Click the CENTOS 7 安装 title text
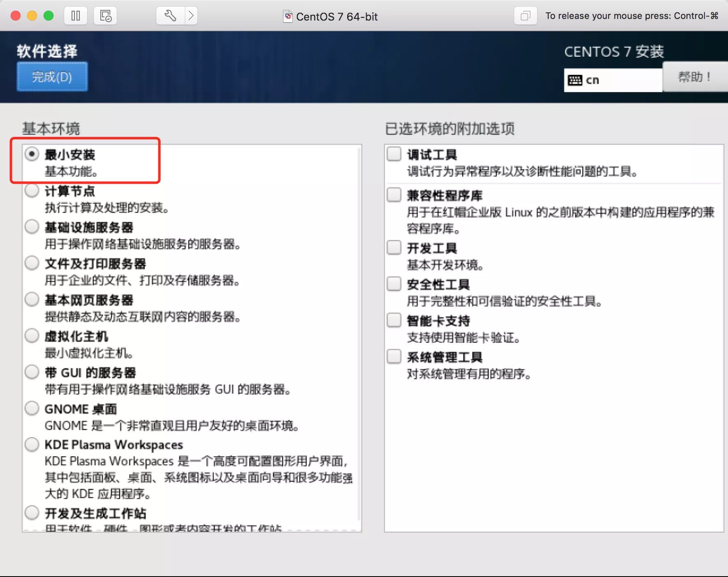728x577 pixels. 614,52
